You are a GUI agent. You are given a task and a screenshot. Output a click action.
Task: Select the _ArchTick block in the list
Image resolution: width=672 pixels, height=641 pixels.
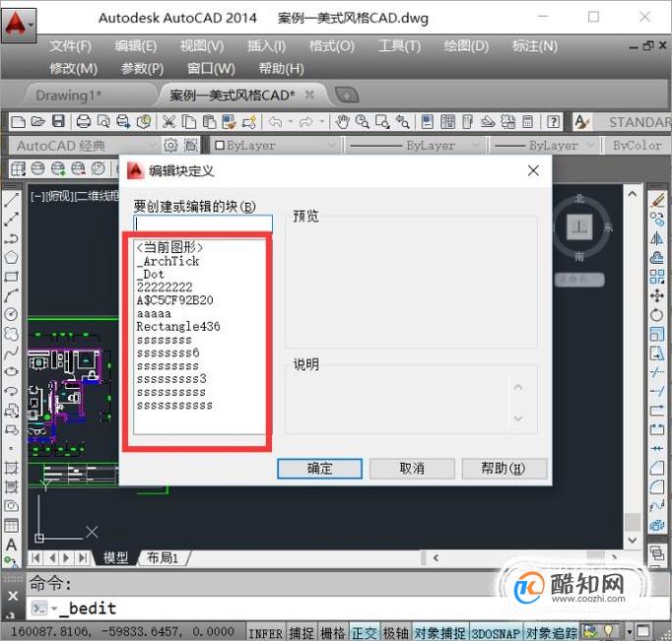(x=168, y=261)
